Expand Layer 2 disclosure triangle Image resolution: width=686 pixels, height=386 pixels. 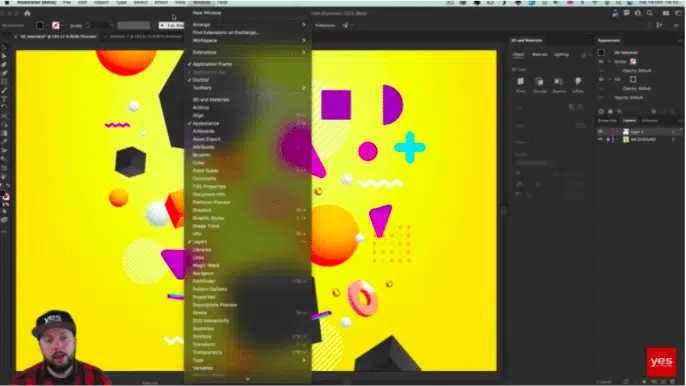point(618,132)
